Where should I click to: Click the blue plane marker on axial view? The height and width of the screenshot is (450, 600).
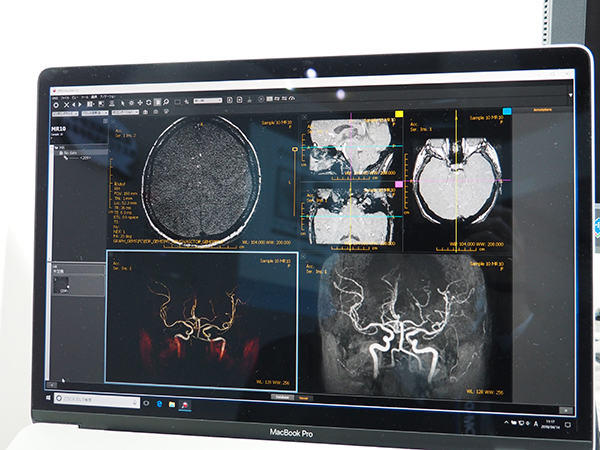click(507, 112)
